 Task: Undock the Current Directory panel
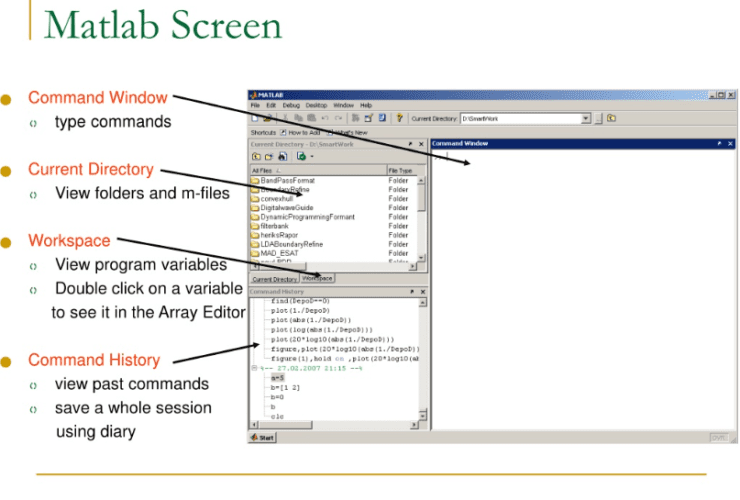pos(410,144)
